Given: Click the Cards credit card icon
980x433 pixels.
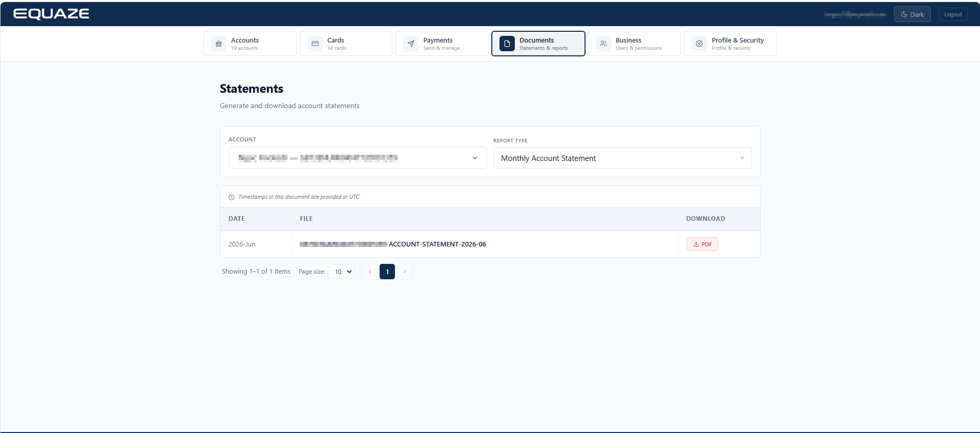Looking at the screenshot, I should click(315, 44).
